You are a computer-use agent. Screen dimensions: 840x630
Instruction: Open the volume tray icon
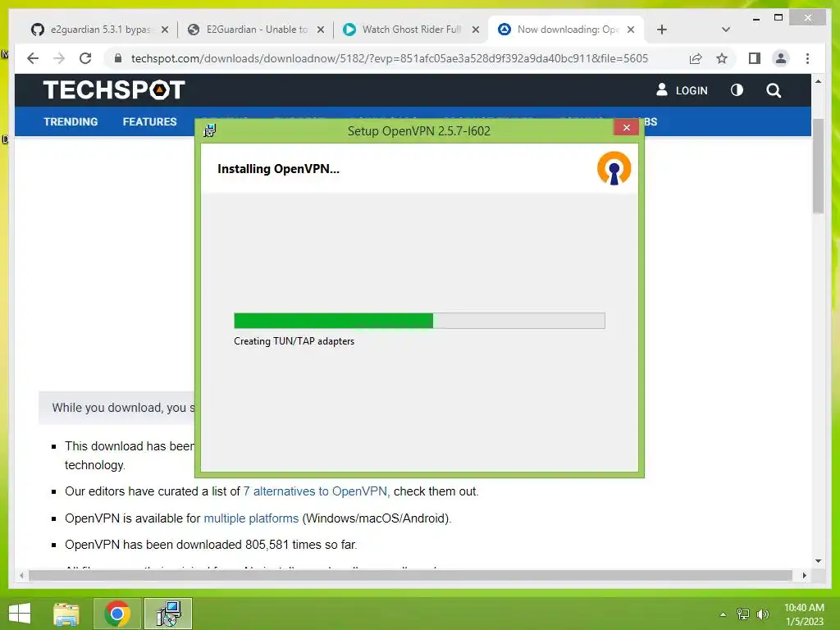pos(763,614)
